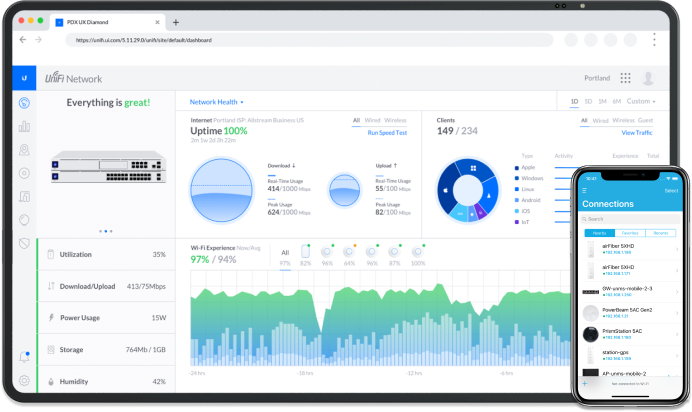The height and width of the screenshot is (412, 692).
Task: Click the user profile avatar icon
Action: 649,78
